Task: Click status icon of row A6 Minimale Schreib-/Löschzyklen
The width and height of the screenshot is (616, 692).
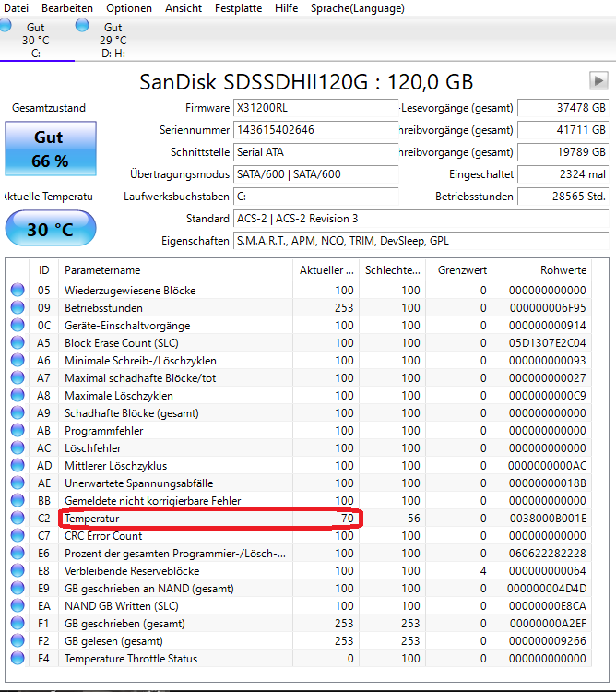Action: (18, 360)
